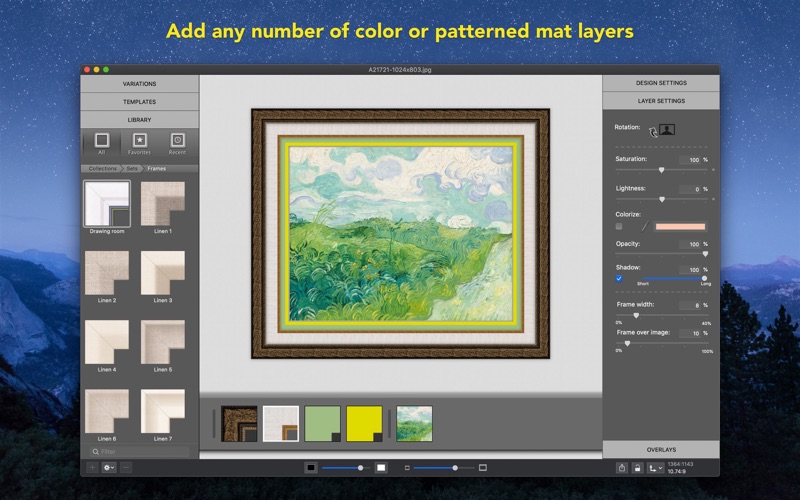The width and height of the screenshot is (800, 500).
Task: Click the Frame width percent field
Action: tap(690, 306)
